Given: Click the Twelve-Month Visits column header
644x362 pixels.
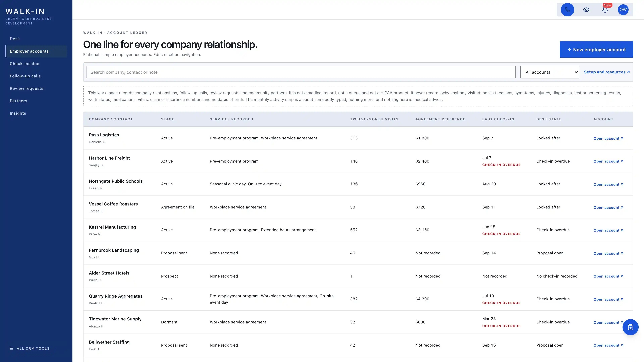Looking at the screenshot, I should click(x=374, y=119).
